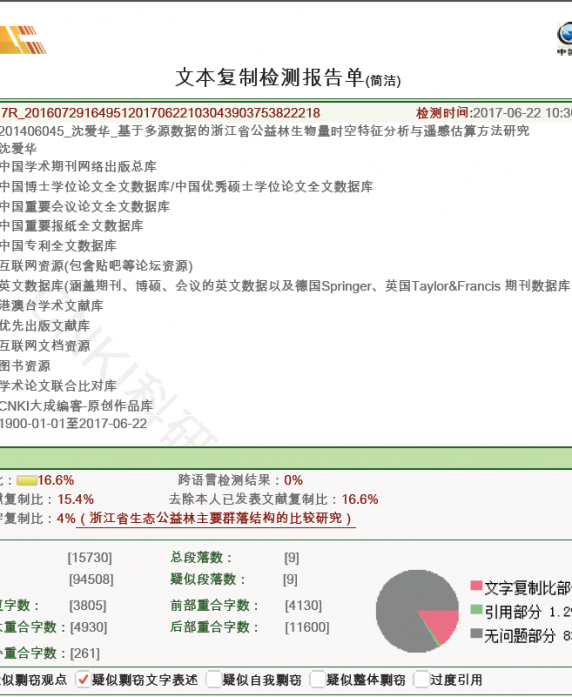
Task: Click 中国学术期刊网络出版总库 entry
Action: click(x=78, y=167)
